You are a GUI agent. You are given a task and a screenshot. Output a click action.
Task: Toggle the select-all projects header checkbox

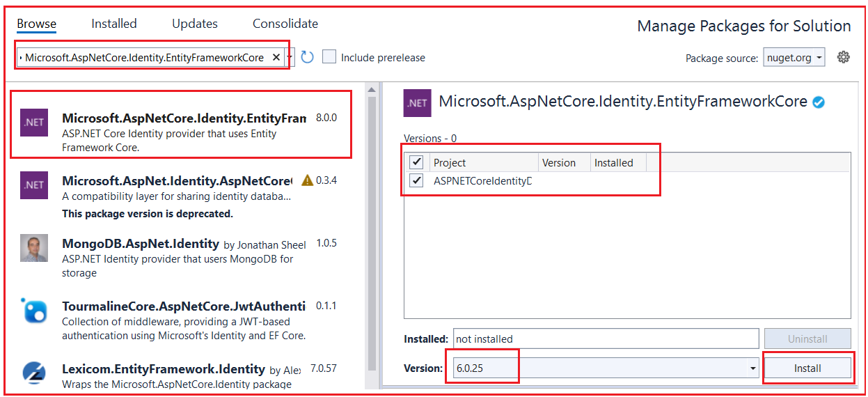[416, 162]
